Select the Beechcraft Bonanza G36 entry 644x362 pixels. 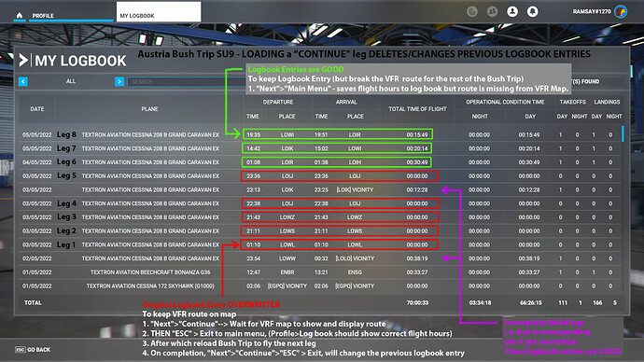[x=320, y=272]
